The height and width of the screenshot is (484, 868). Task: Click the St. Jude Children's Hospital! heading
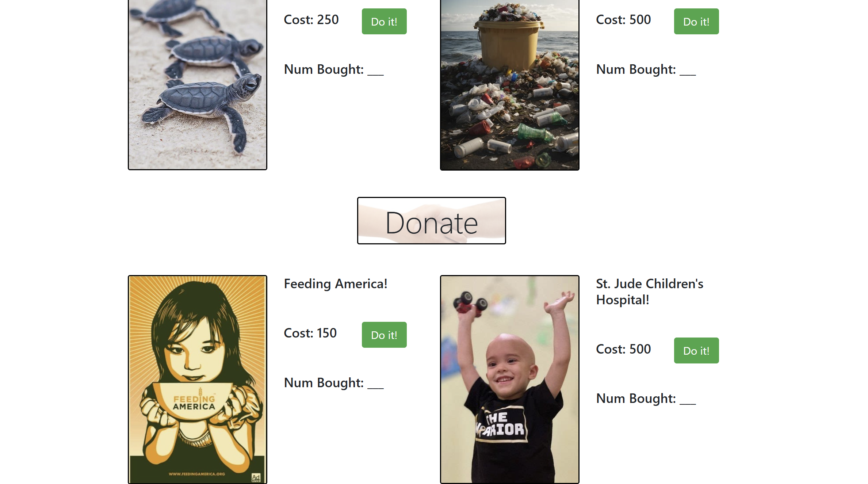(x=649, y=291)
